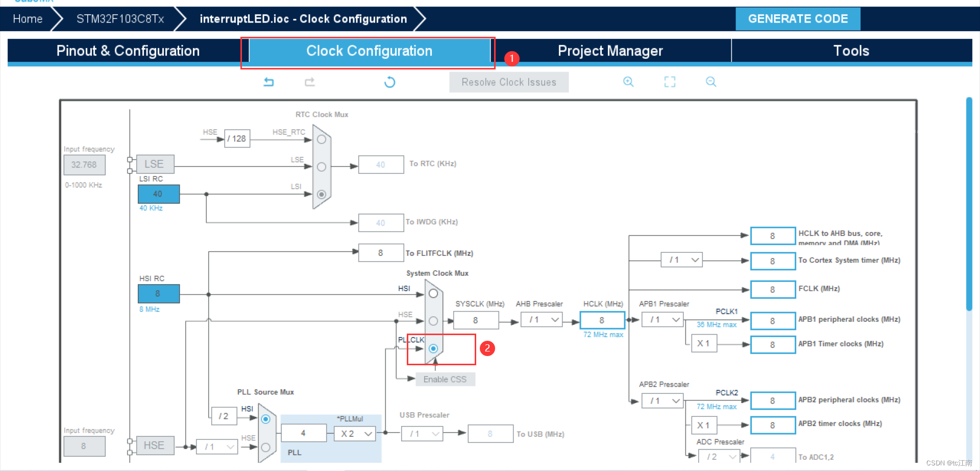Click the LSI RC 40 value box
The width and height of the screenshot is (980, 471).
[159, 194]
